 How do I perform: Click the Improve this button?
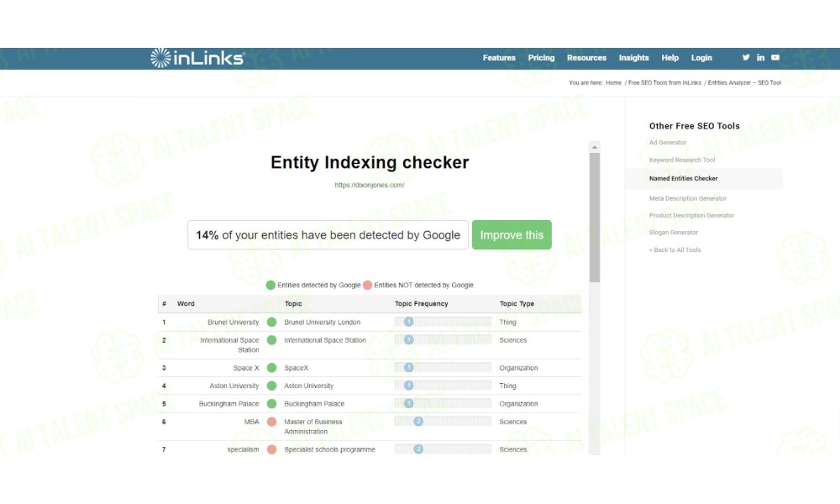pos(512,234)
